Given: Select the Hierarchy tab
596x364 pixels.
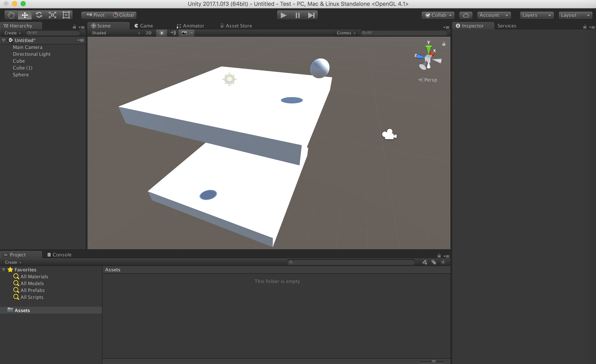Looking at the screenshot, I should pyautogui.click(x=21, y=26).
